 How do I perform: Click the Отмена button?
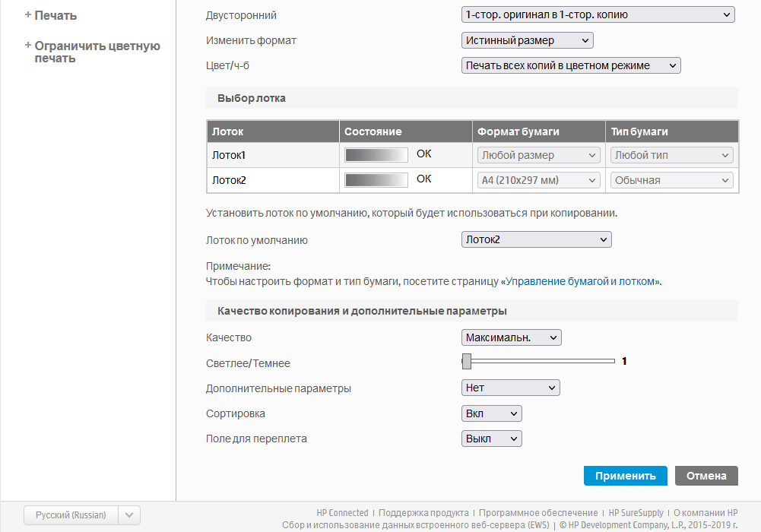point(706,476)
